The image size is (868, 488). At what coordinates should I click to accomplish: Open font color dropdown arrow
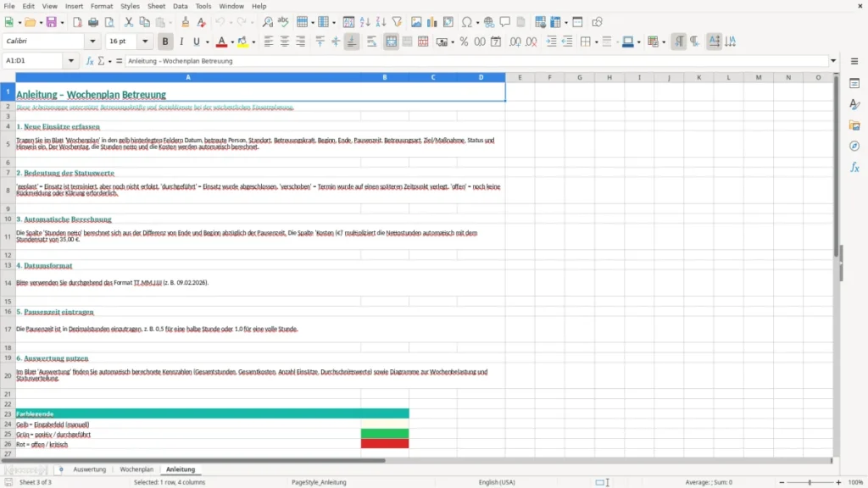[x=232, y=42]
